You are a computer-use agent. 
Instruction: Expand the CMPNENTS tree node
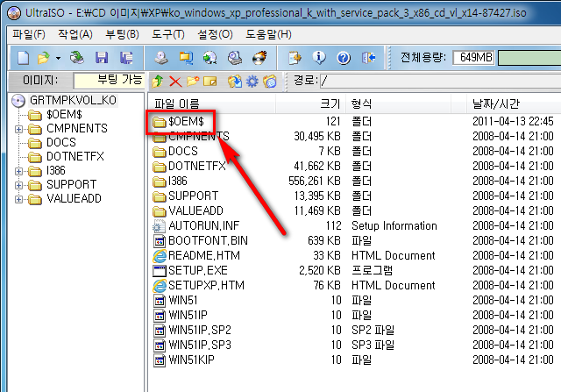[x=18, y=129]
